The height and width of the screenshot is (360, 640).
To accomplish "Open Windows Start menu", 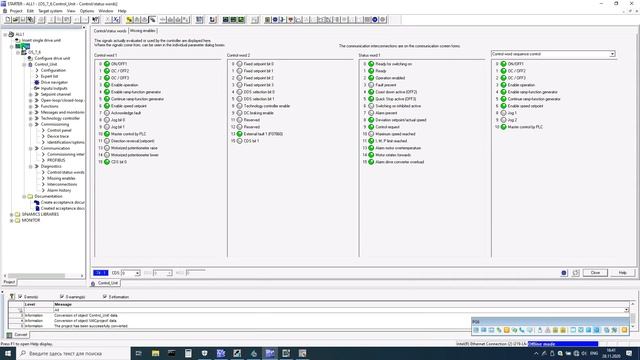I will click(x=8, y=353).
